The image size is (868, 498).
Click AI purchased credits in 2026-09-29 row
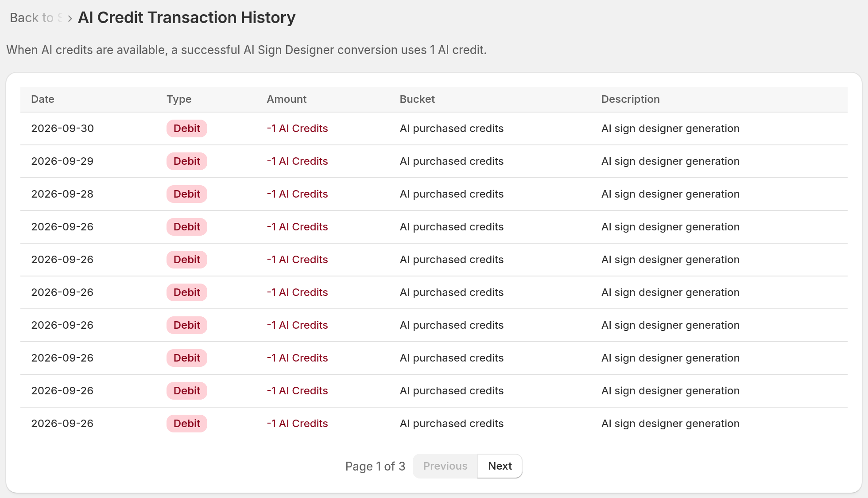click(x=452, y=161)
